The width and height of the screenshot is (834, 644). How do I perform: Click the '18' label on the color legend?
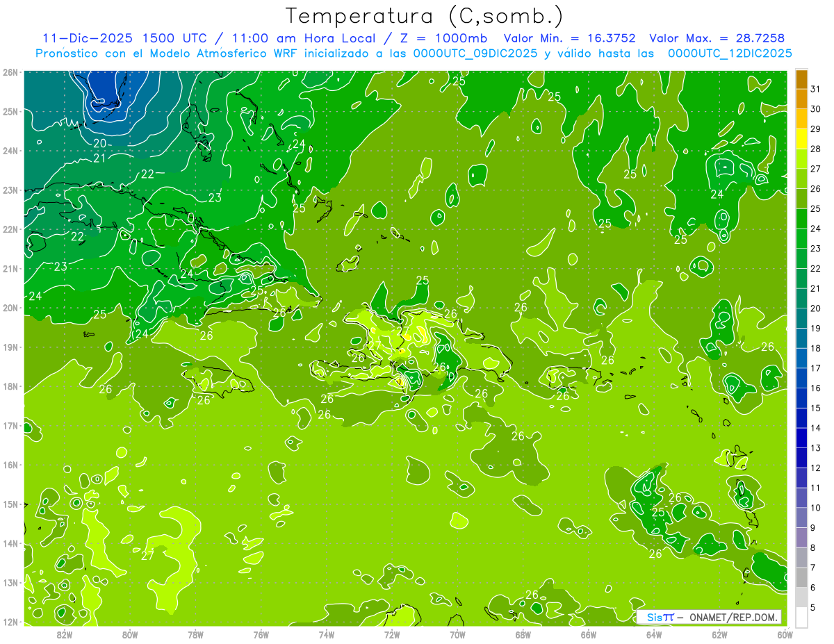815,348
